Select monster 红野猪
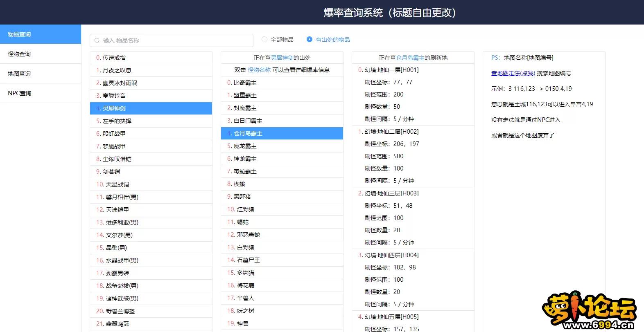Viewport: 644px width, 332px height. pos(282,209)
